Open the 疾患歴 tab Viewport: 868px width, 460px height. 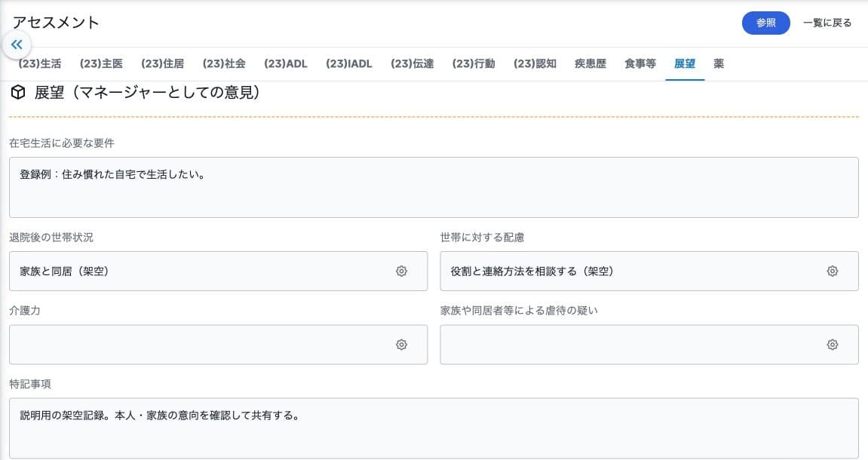(590, 63)
